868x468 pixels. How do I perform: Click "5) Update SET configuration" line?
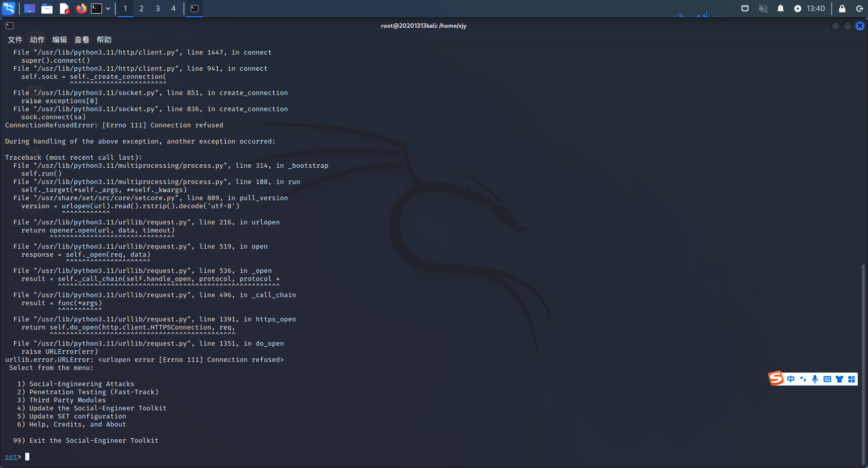pos(72,416)
